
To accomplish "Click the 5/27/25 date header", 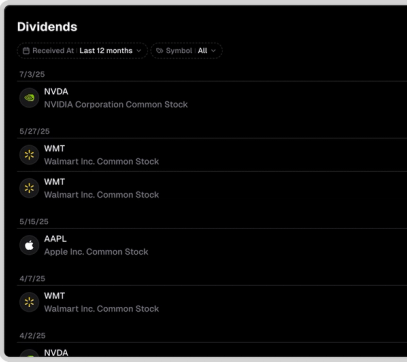I will point(34,131).
